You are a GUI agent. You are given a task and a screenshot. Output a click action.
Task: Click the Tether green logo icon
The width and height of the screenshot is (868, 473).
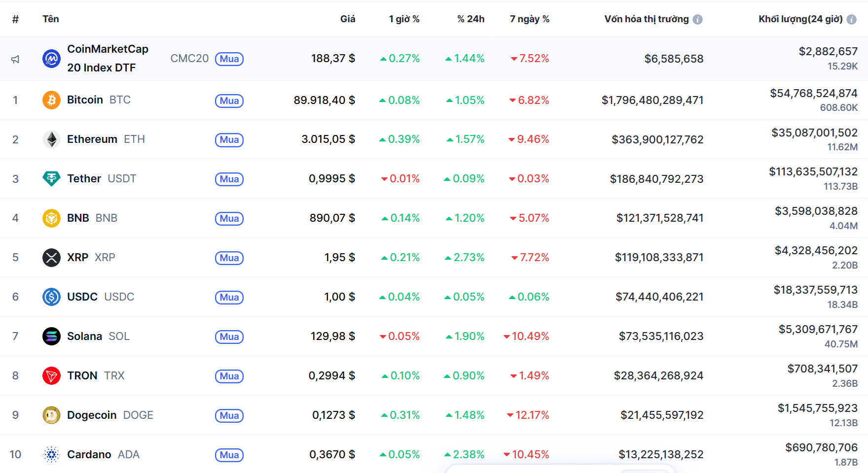click(x=51, y=178)
